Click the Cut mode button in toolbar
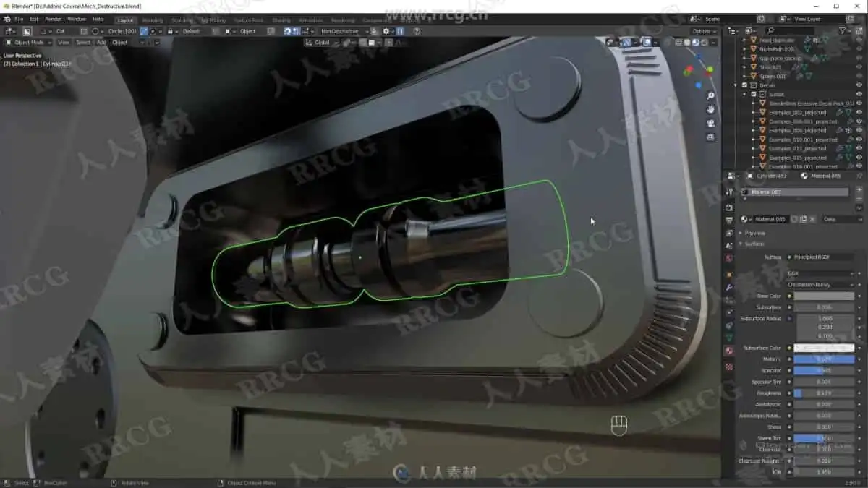Image resolution: width=868 pixels, height=488 pixels. coord(60,31)
